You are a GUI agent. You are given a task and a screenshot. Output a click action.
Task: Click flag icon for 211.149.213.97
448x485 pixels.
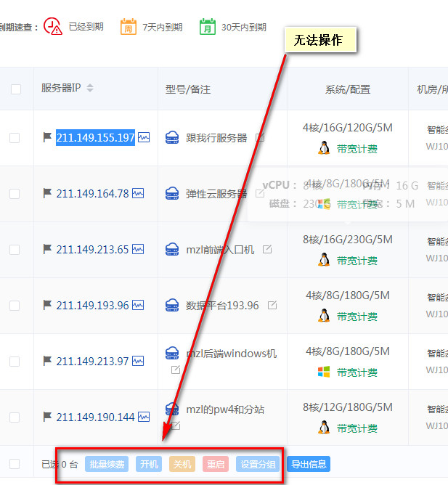47,361
